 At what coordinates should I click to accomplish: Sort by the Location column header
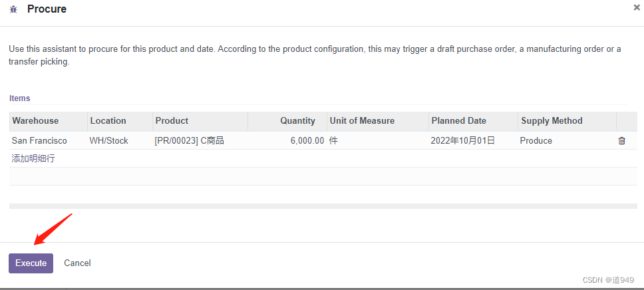pyautogui.click(x=120, y=121)
